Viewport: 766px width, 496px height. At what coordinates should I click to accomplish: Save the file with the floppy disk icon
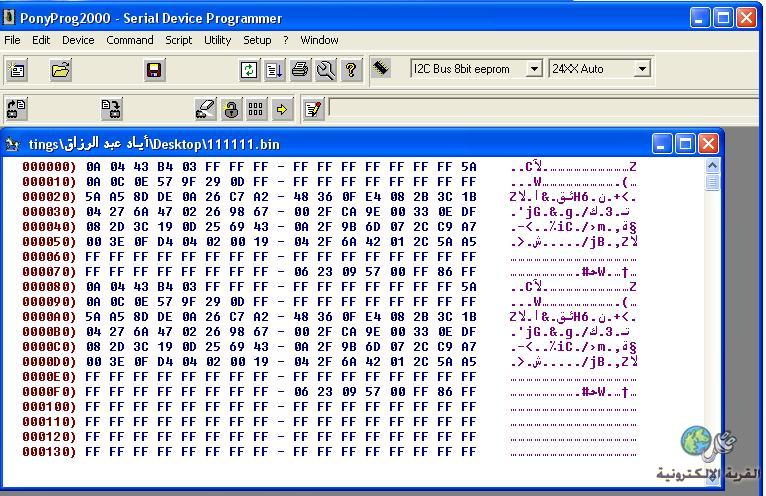pos(154,70)
